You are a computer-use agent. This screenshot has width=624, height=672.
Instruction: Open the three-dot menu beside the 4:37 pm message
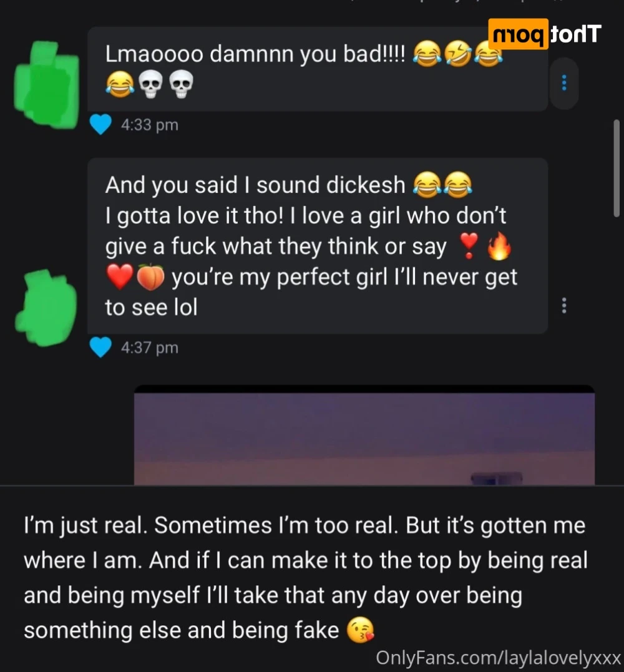[564, 306]
